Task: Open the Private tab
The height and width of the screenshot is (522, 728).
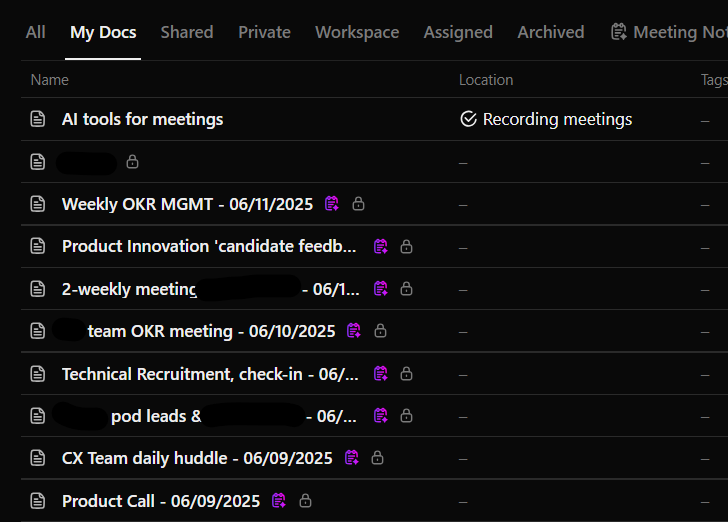Action: pos(264,32)
